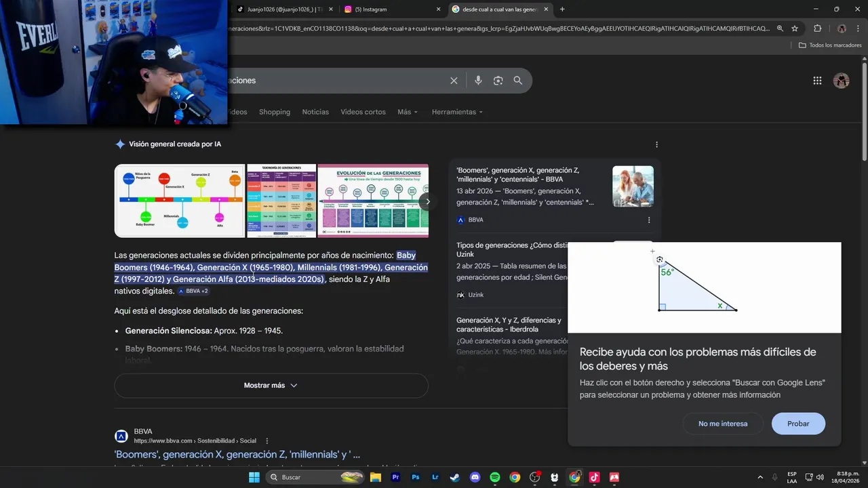Open the Google account avatar on the page
Screen dimensions: 868x488
point(842,81)
